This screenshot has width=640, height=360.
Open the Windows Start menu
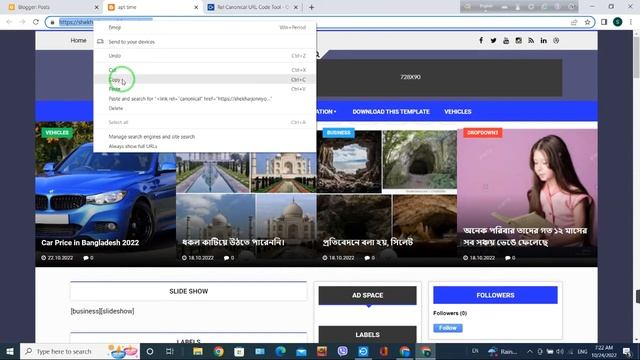tap(10, 351)
